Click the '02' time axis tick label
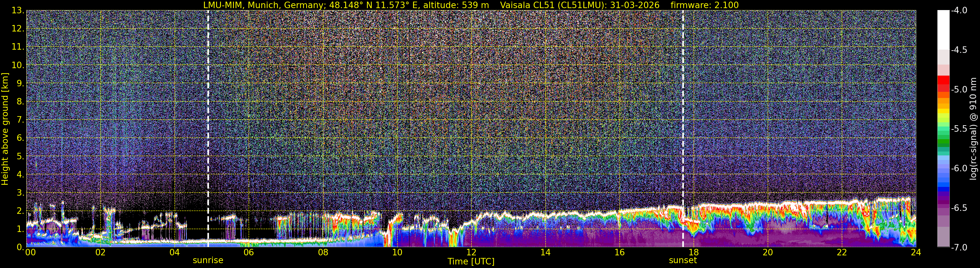This screenshot has width=980, height=268. (x=100, y=252)
